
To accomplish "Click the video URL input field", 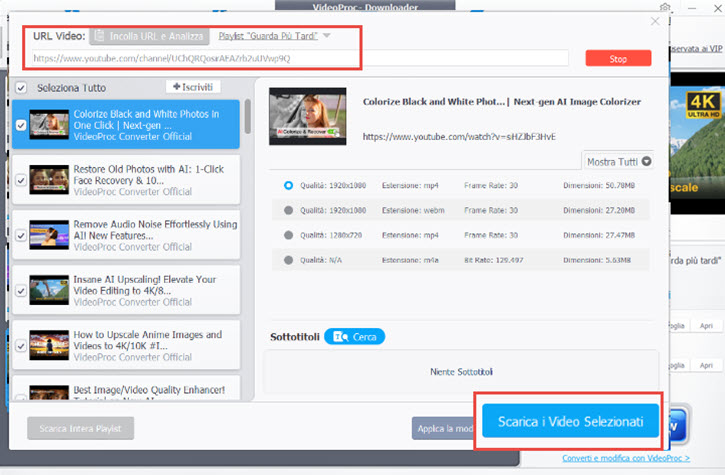I will [300, 58].
